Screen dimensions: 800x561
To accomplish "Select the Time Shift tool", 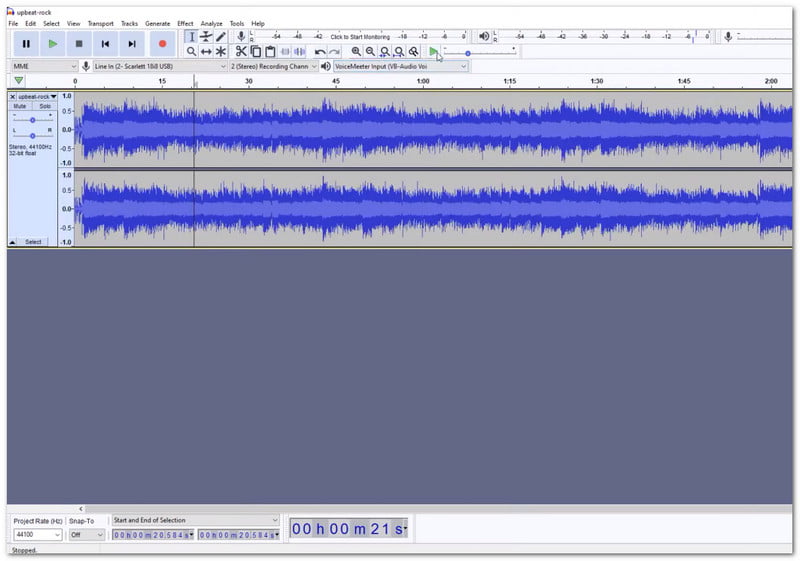I will (206, 52).
